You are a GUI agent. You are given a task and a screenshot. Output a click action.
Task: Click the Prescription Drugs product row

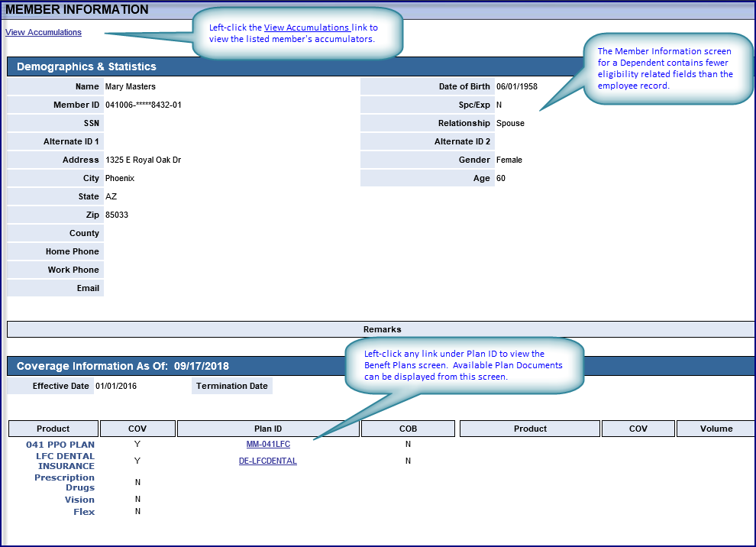coord(64,482)
